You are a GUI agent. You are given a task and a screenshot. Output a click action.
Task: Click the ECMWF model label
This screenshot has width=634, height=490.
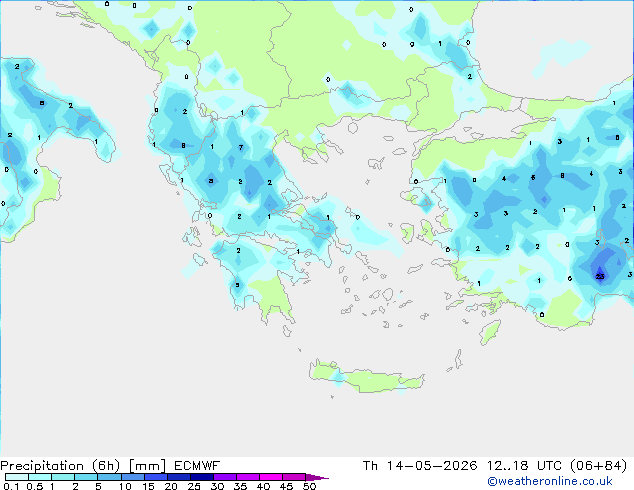click(x=197, y=466)
